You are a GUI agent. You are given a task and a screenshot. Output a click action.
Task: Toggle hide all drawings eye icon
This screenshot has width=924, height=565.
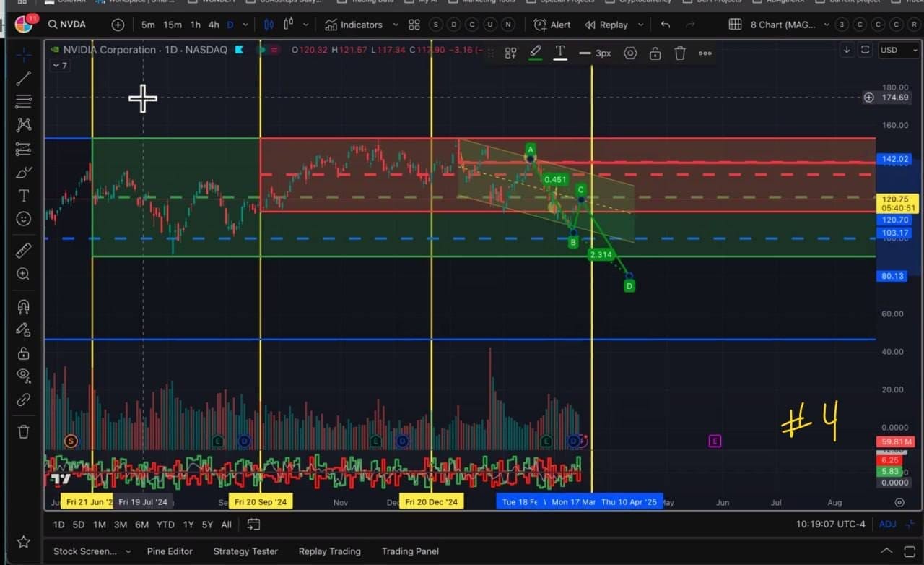24,375
